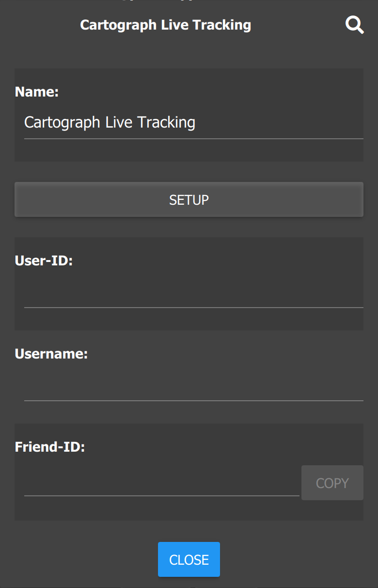Close the Cartograph Live Tracking dialog
Viewport: 378px width, 588px height.
tap(189, 559)
